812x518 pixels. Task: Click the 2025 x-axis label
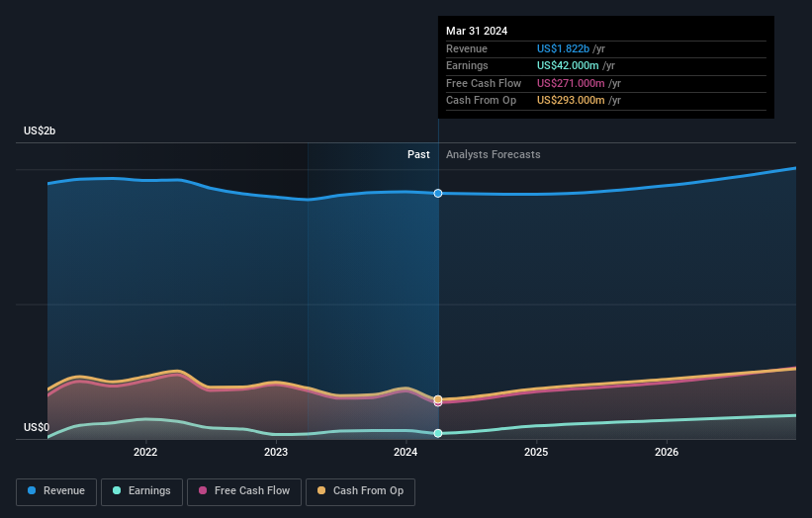pyautogui.click(x=536, y=452)
